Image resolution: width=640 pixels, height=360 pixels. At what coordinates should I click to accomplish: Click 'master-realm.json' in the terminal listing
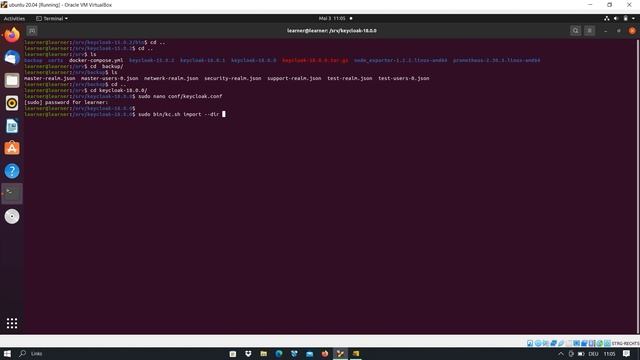click(49, 78)
